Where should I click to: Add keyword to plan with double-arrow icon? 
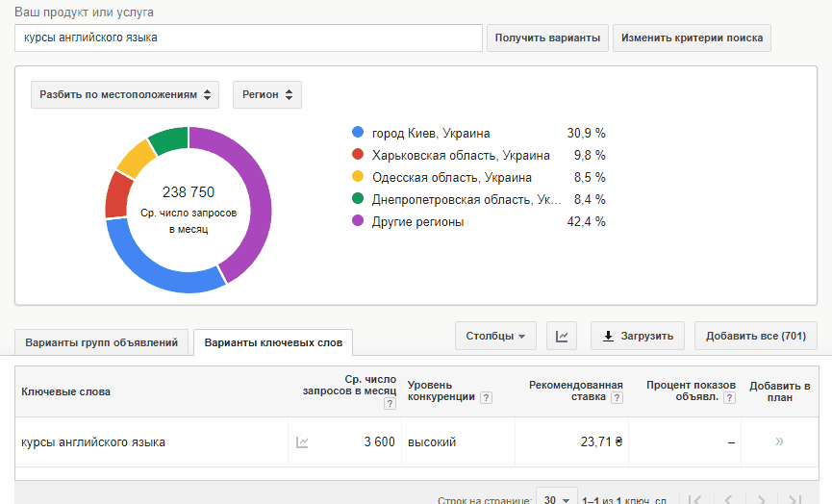click(779, 441)
